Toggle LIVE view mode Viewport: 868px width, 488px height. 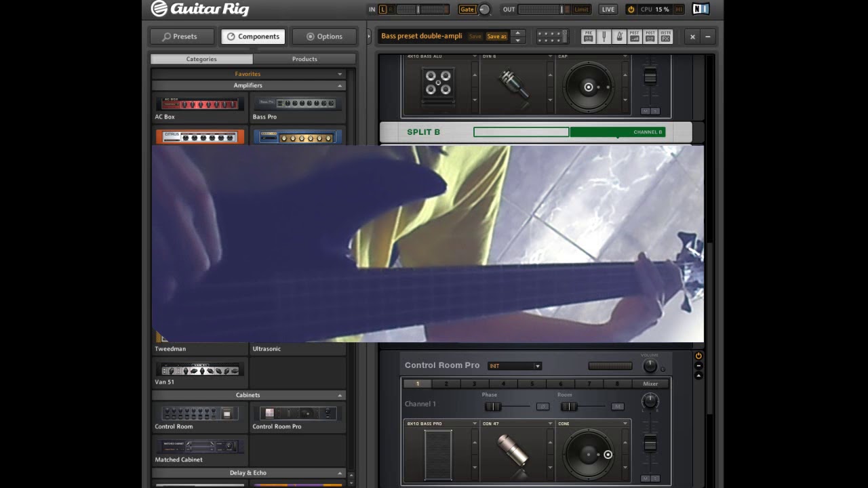coord(608,9)
